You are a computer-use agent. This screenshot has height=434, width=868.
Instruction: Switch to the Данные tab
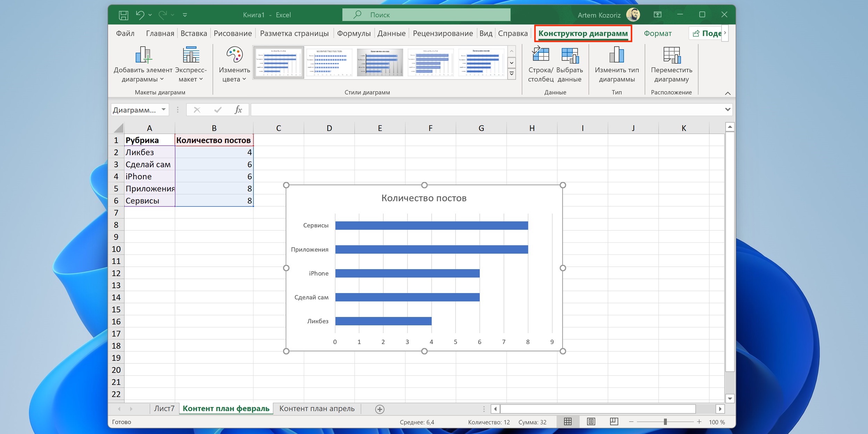(x=391, y=33)
